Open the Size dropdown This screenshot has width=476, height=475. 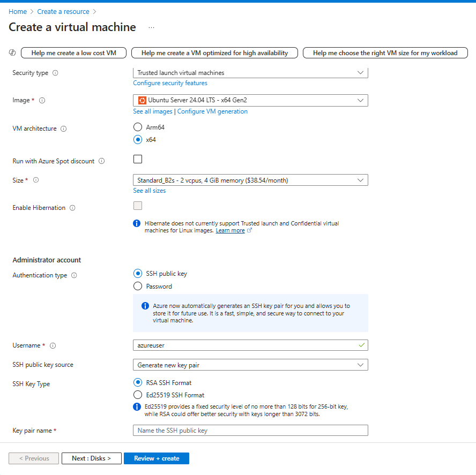[x=250, y=180]
